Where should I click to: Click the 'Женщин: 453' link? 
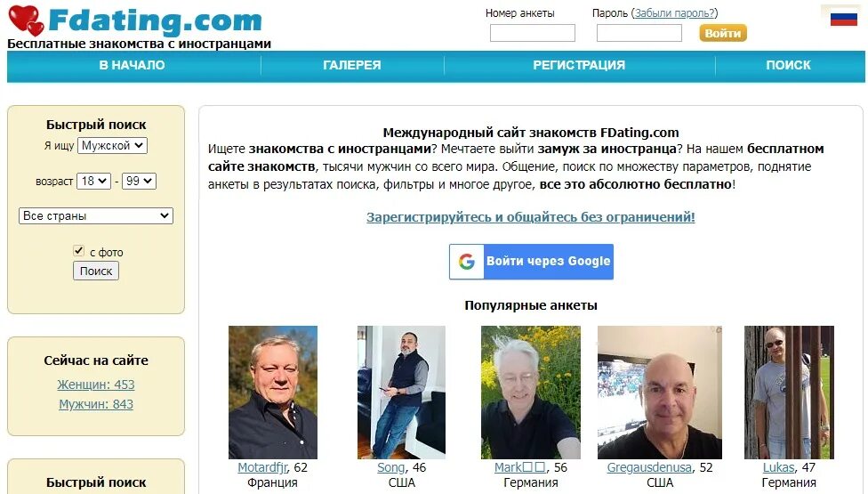pyautogui.click(x=96, y=385)
